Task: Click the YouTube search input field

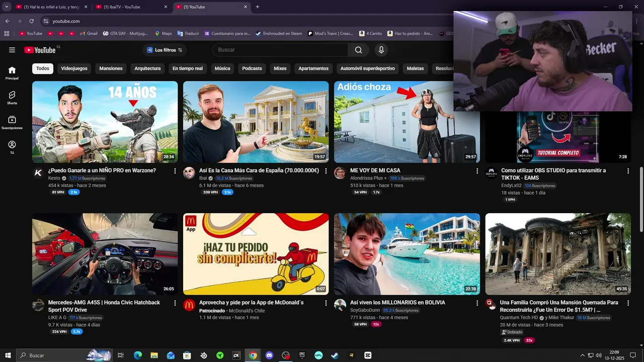Action: 280,50
